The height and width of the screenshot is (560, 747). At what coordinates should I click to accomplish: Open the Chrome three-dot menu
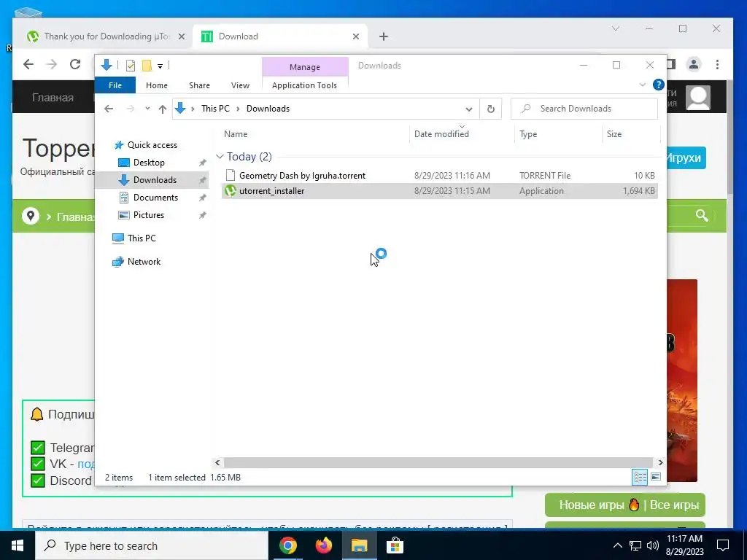coord(718,64)
